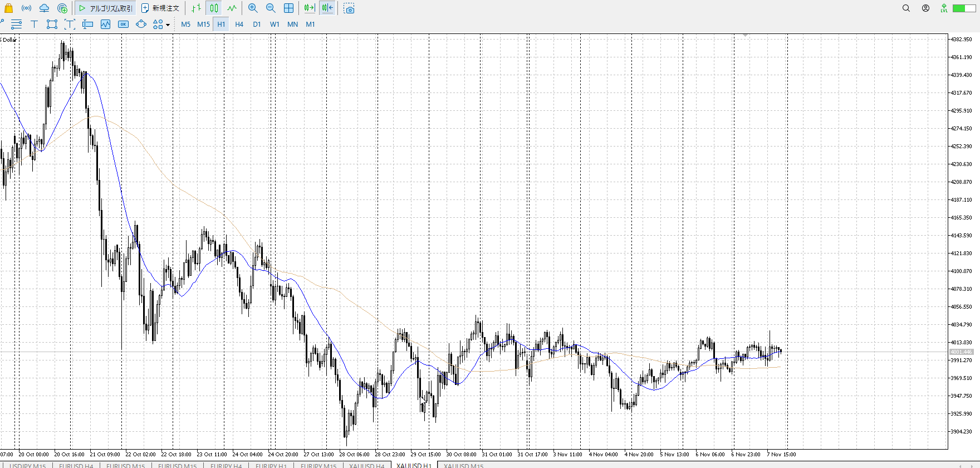The image size is (980, 468).
Task: Click the zoom out magnifier icon
Action: click(271, 8)
